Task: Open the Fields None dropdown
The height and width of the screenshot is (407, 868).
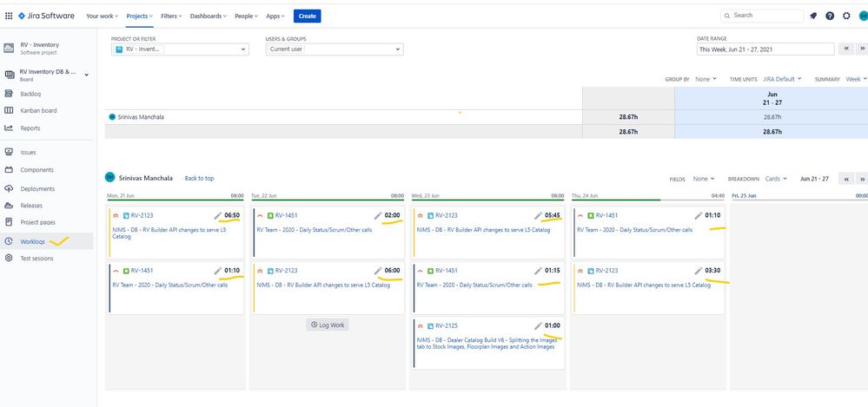Action: 704,179
